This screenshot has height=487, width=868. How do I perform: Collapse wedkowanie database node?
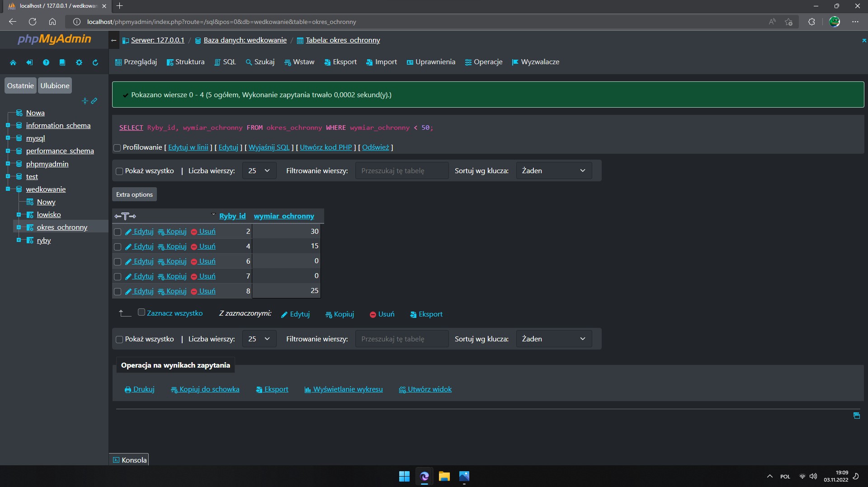tap(8, 189)
